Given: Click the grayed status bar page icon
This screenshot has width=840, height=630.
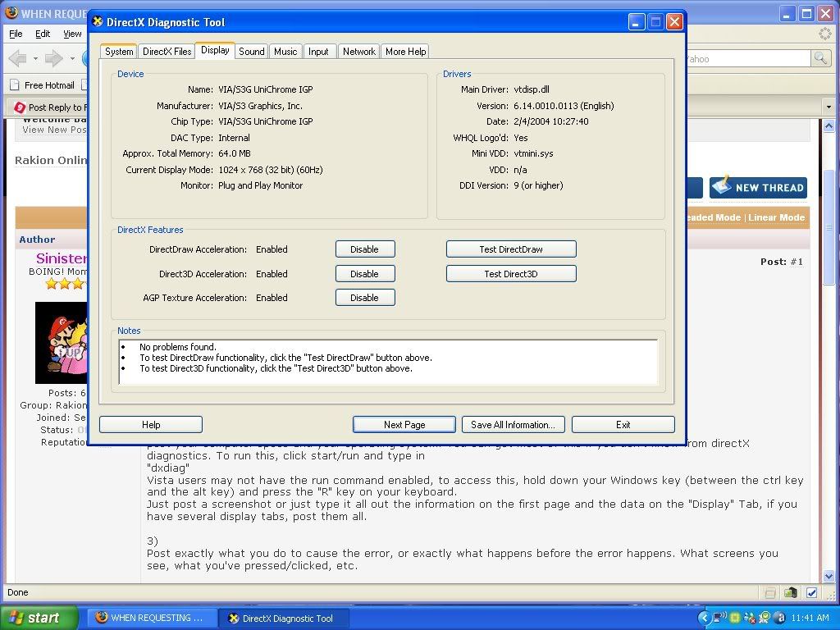Looking at the screenshot, I should pyautogui.click(x=770, y=592).
